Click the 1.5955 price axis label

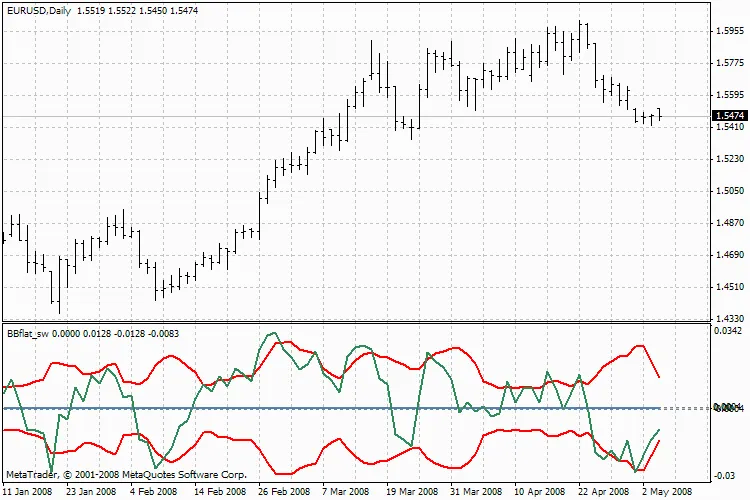[728, 30]
